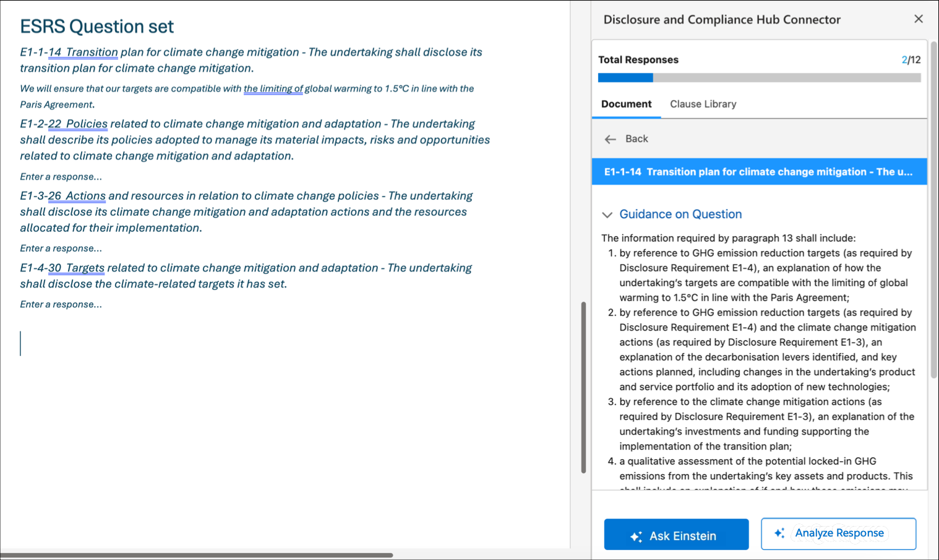Open the E1-2-22 Policies link
Image resolution: width=939 pixels, height=560 pixels.
click(x=78, y=124)
